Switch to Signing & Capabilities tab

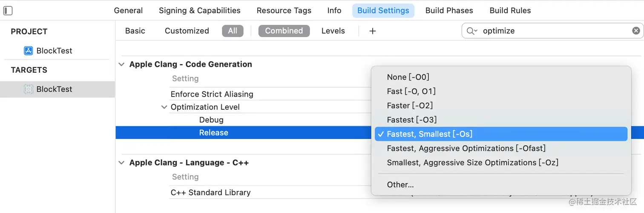point(199,11)
